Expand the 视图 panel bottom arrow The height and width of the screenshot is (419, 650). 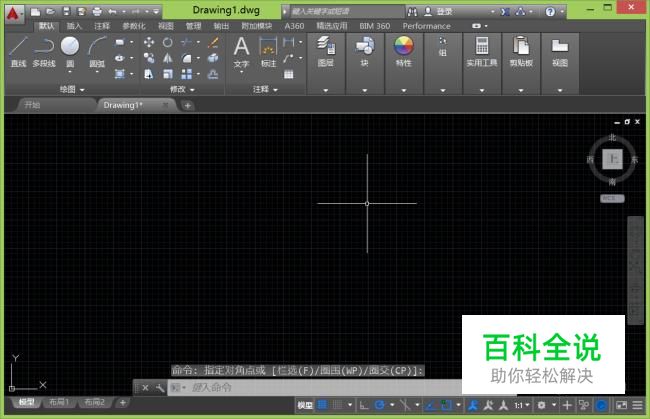(x=560, y=90)
